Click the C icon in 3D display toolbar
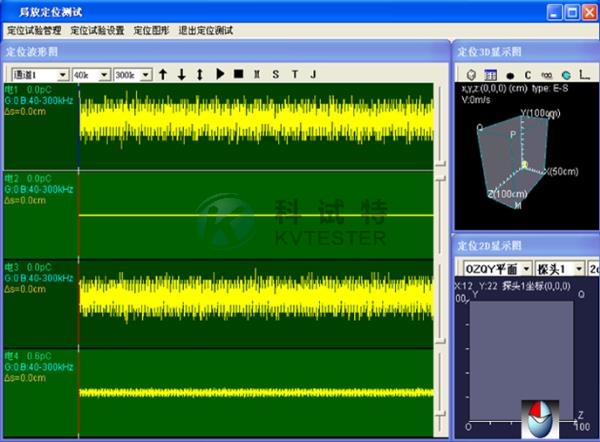The height and width of the screenshot is (442, 600). pos(528,74)
